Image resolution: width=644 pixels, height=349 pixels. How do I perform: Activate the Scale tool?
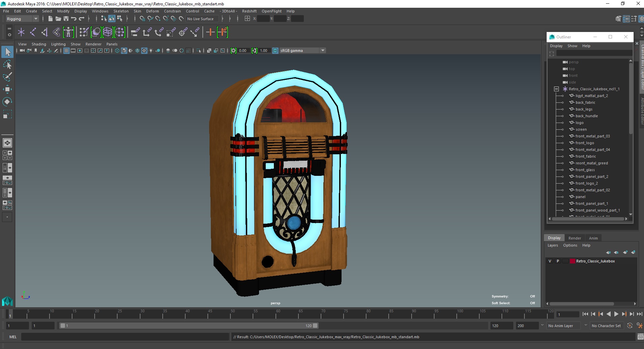7,115
